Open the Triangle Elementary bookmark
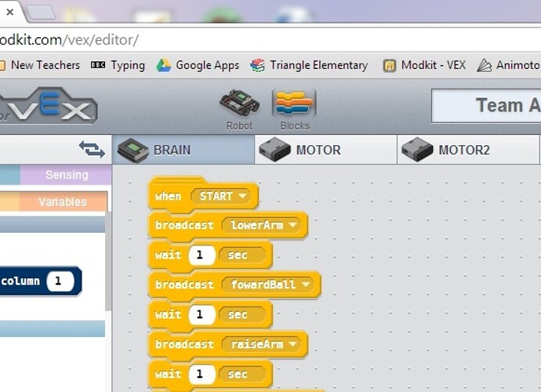Screen dimensions: 541x392 [309, 65]
